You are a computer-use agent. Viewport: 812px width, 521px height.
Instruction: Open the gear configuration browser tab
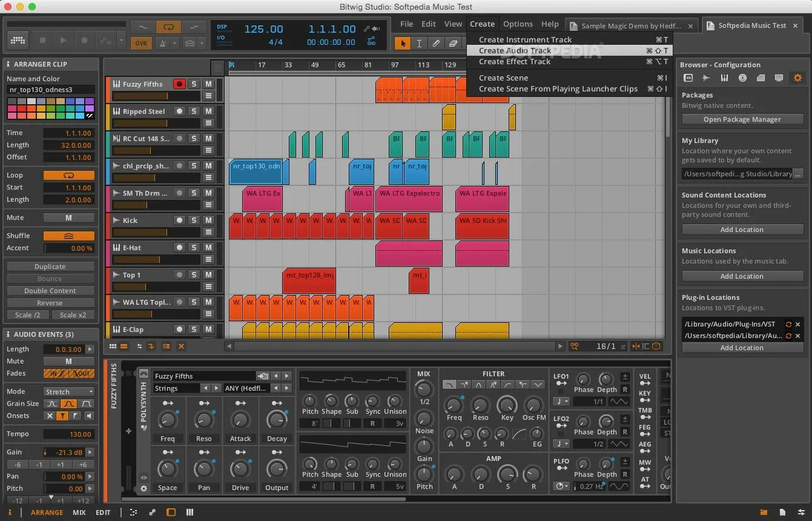pos(797,78)
